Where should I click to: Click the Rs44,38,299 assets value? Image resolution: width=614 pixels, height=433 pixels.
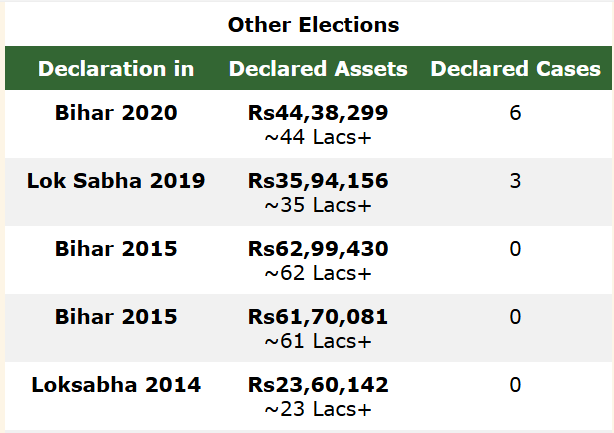[318, 113]
